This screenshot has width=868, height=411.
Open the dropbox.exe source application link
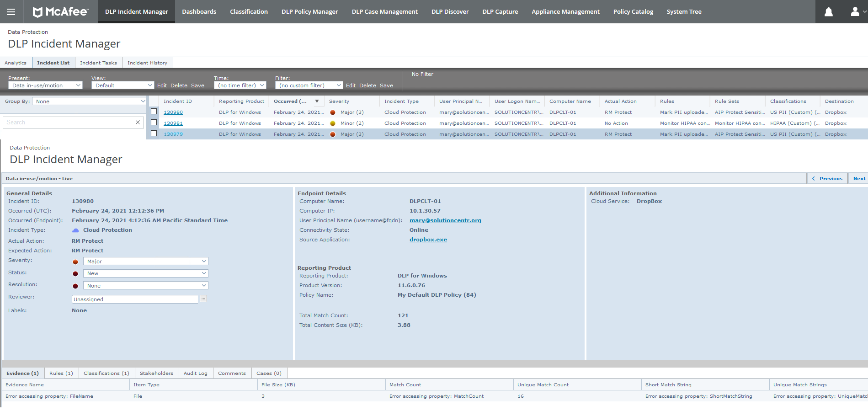(428, 240)
